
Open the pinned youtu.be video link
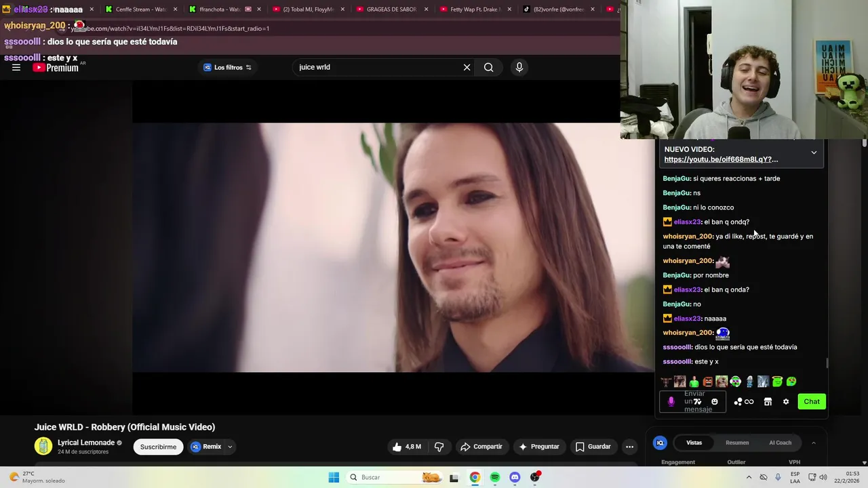(x=721, y=159)
